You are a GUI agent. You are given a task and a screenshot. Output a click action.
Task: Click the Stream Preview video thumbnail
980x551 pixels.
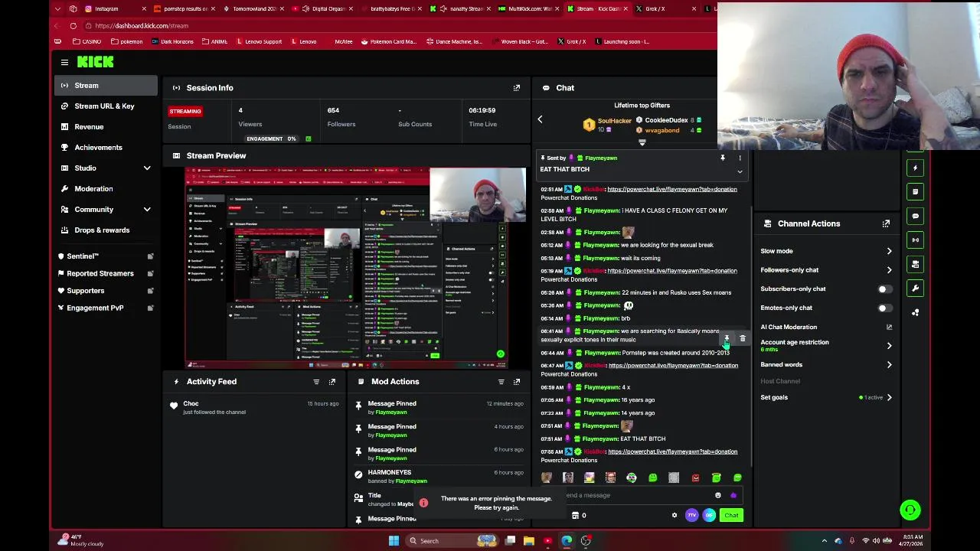(356, 267)
